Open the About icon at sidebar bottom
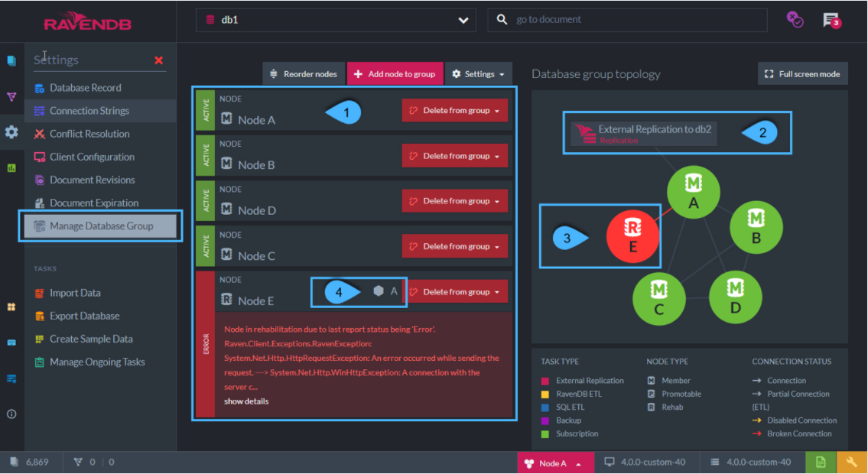This screenshot has height=474, width=868. pos(11,413)
